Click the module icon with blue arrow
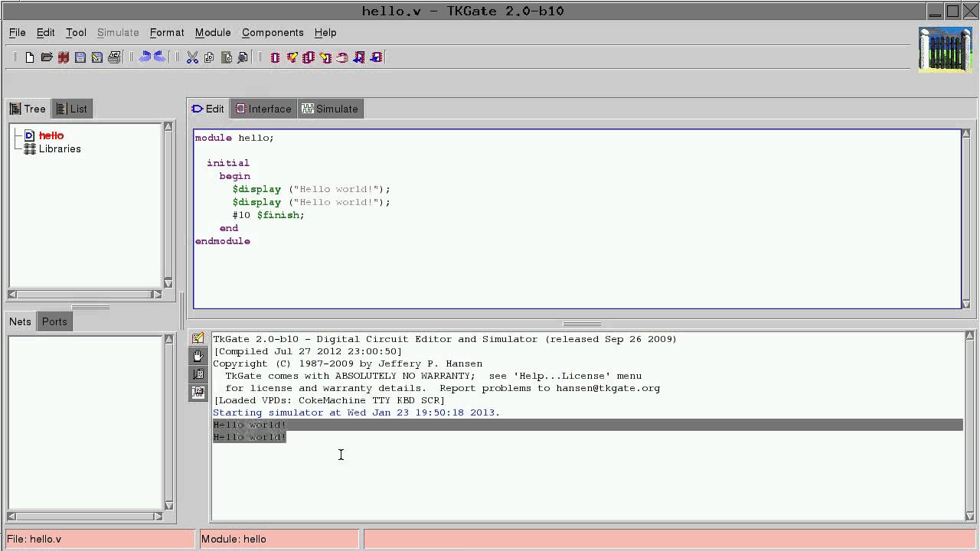The height and width of the screenshot is (551, 980). click(376, 57)
